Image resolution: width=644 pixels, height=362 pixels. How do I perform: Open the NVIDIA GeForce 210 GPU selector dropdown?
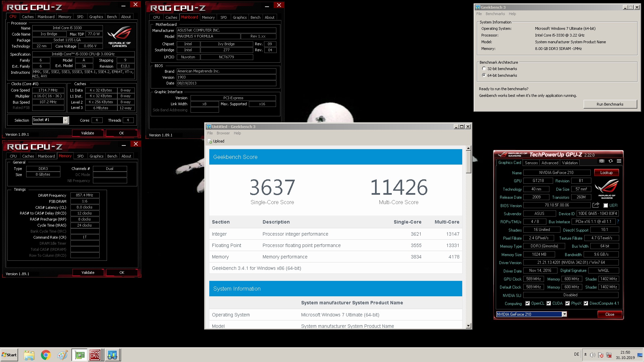click(x=565, y=314)
